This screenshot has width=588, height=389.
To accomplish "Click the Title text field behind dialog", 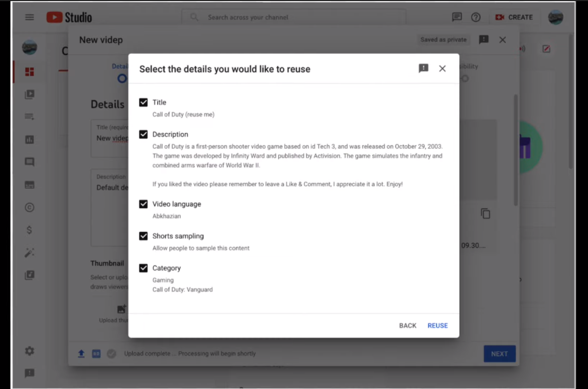I will coord(110,139).
